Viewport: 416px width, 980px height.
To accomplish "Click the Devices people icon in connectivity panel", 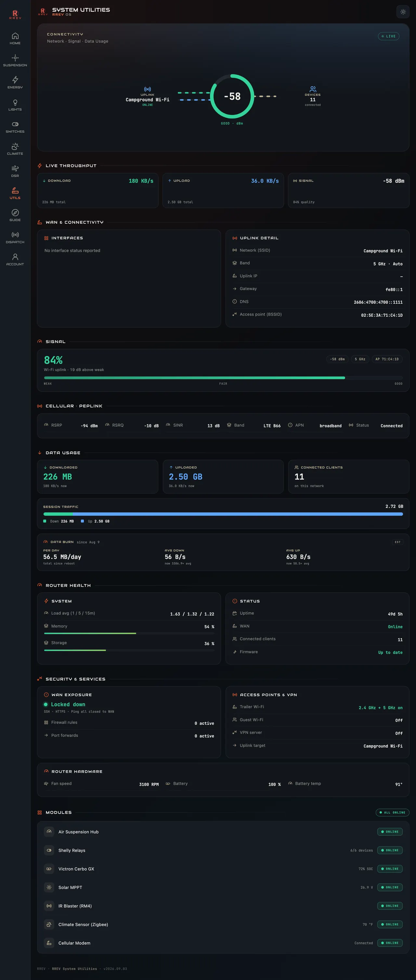I will click(x=313, y=89).
